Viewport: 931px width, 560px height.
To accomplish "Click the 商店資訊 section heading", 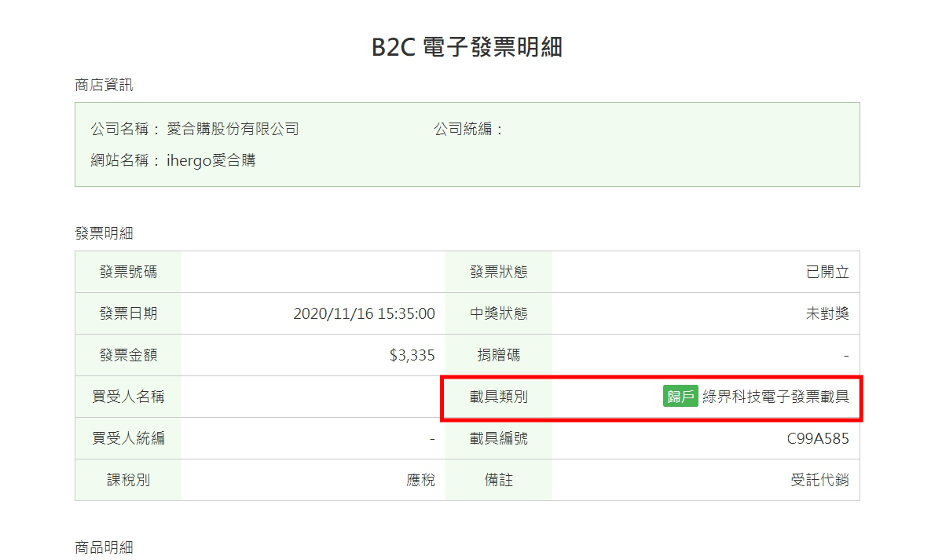I will point(104,85).
